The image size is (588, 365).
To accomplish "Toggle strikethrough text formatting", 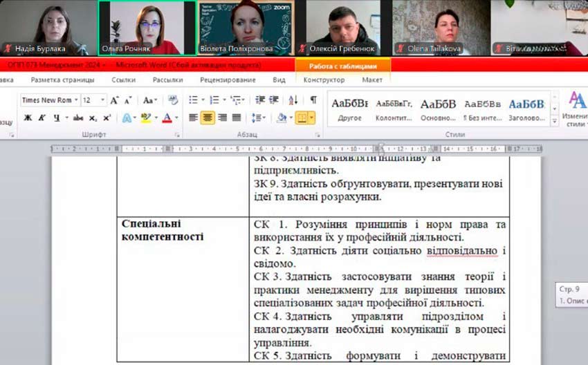I will coord(78,118).
